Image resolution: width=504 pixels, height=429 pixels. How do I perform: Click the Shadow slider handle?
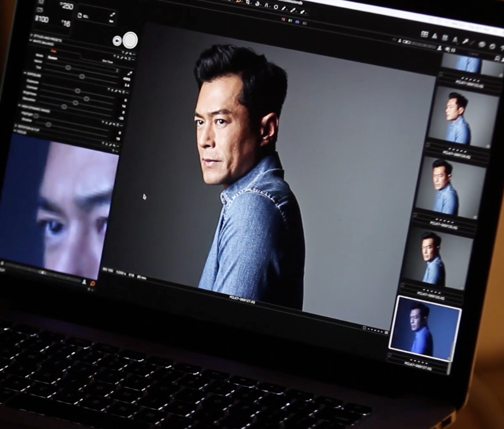[x=48, y=125]
